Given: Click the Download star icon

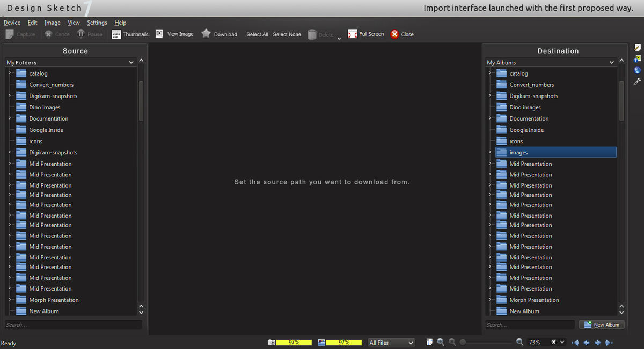Looking at the screenshot, I should point(206,34).
